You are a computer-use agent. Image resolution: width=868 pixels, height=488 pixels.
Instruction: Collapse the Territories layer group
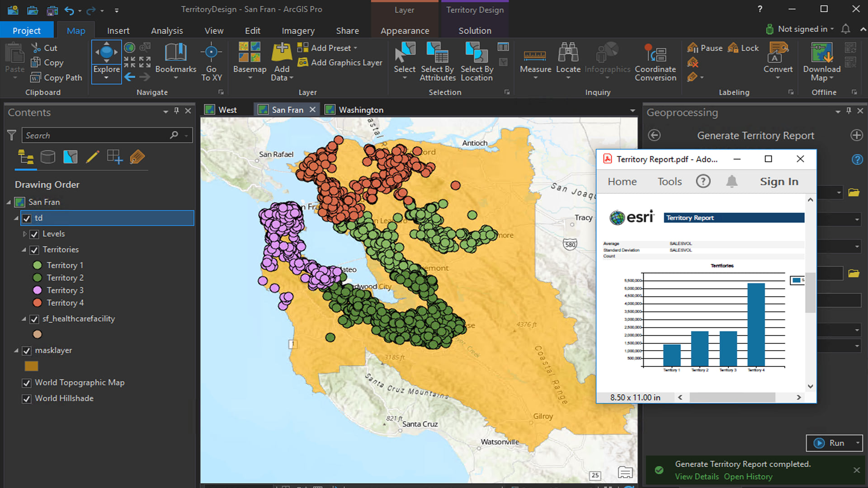(x=25, y=250)
